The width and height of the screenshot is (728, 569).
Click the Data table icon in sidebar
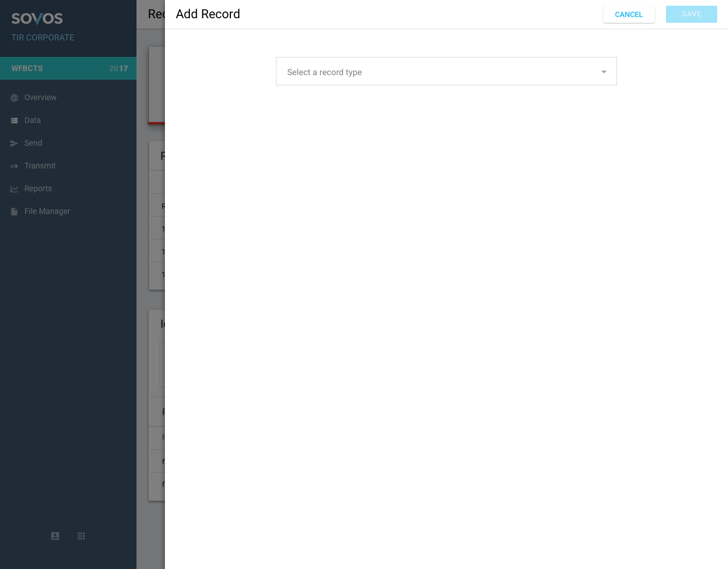[14, 121]
